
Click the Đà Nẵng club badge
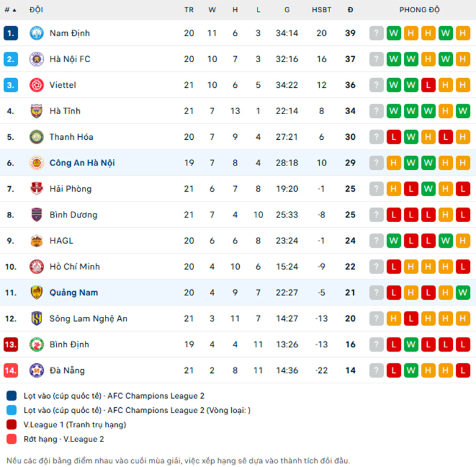tap(37, 371)
